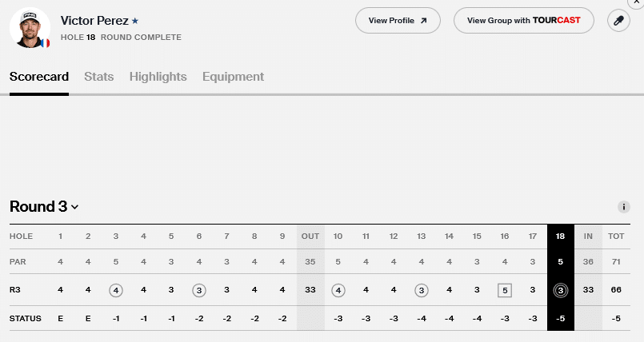This screenshot has height=342, width=644.
Task: Click the French flag icon on avatar
Action: (x=45, y=42)
